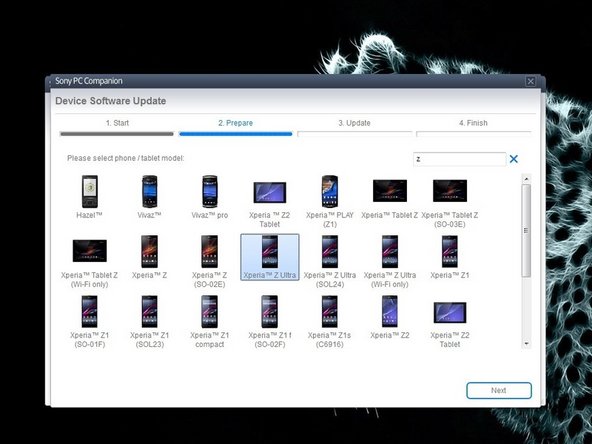The image size is (592, 444).
Task: Click into the model search field
Action: [459, 159]
